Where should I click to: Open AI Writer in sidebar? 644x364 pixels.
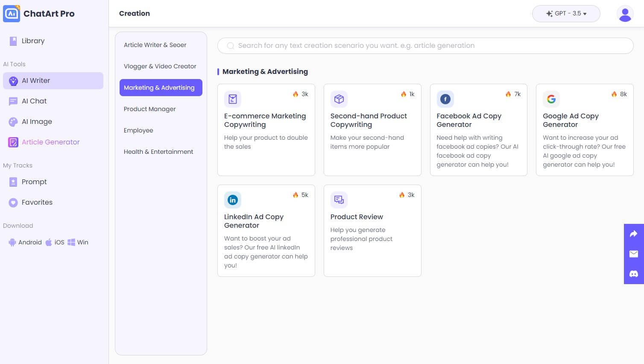click(53, 81)
